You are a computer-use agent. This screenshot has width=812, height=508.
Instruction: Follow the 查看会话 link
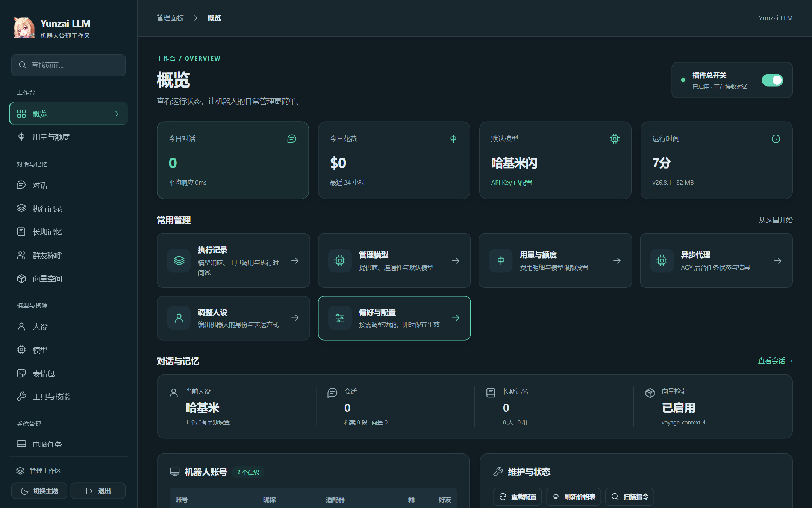pos(775,361)
